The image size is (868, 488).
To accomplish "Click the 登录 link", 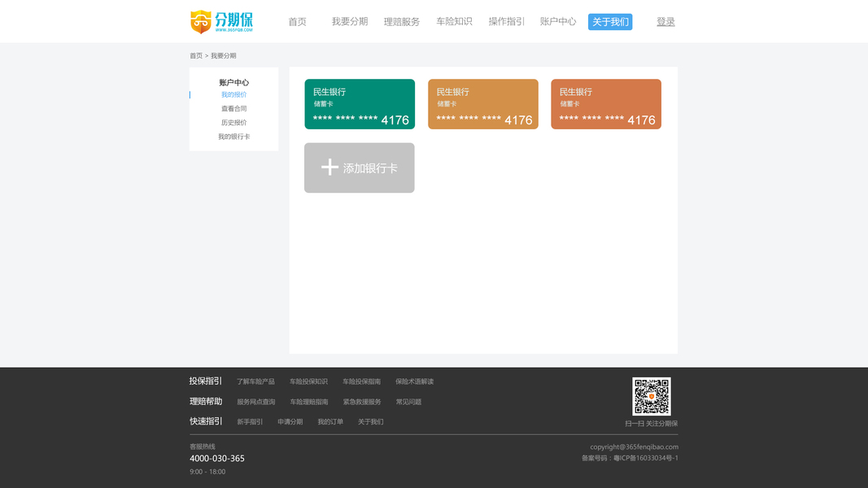I will (x=665, y=22).
